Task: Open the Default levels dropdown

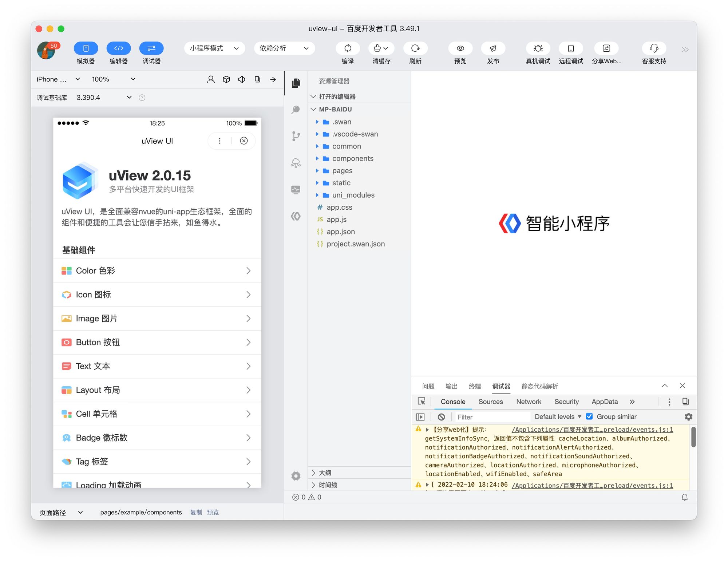Action: click(558, 416)
